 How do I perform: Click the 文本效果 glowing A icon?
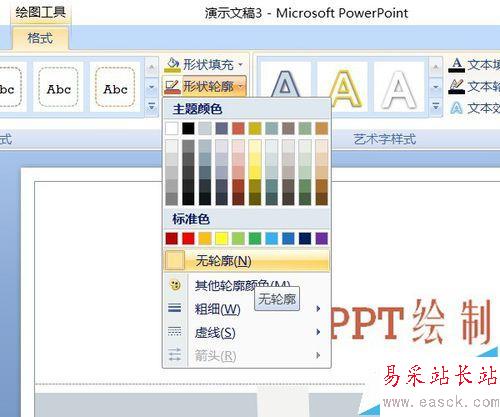click(456, 108)
